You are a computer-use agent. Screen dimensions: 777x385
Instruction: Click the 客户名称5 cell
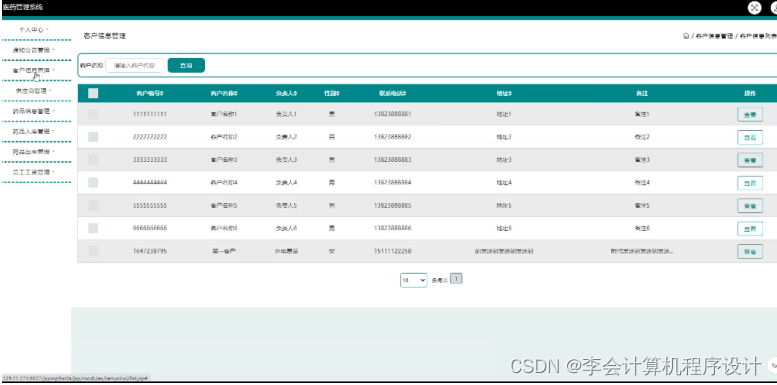(224, 205)
